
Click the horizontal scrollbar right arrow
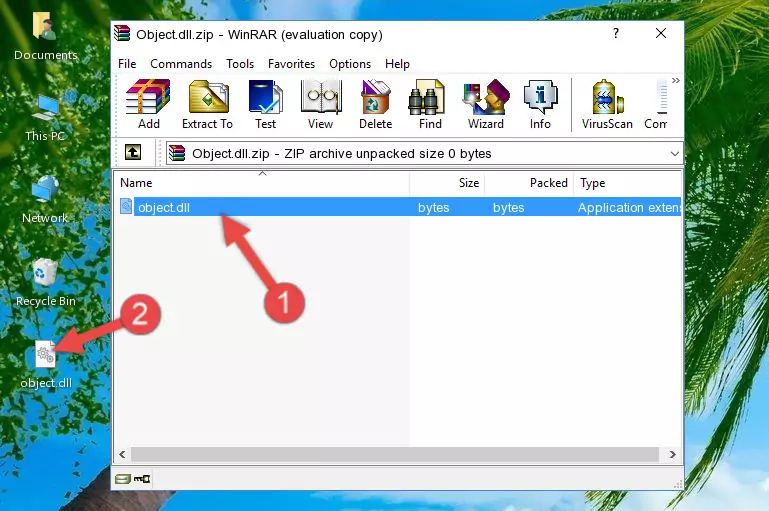tap(673, 455)
